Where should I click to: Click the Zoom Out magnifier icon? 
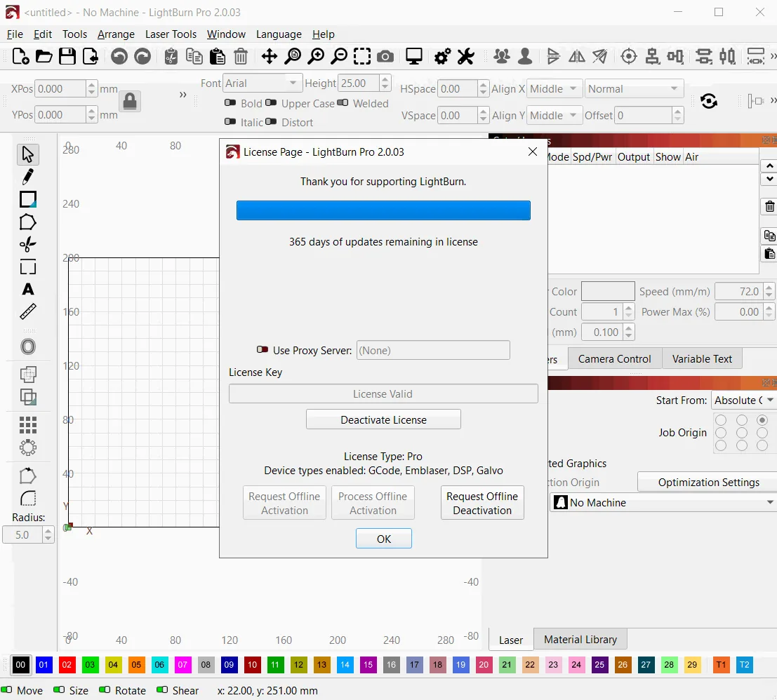[x=340, y=56]
